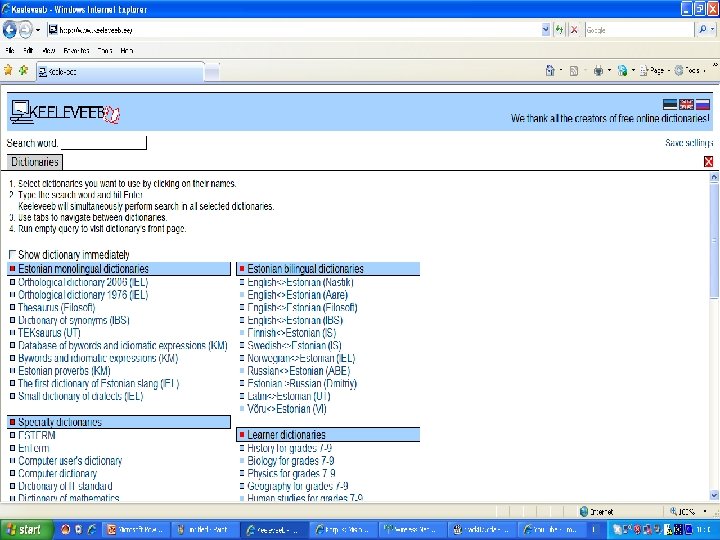This screenshot has height=540, width=720.
Task: Check the box for TEKsaurus (UT)
Action: (12, 333)
